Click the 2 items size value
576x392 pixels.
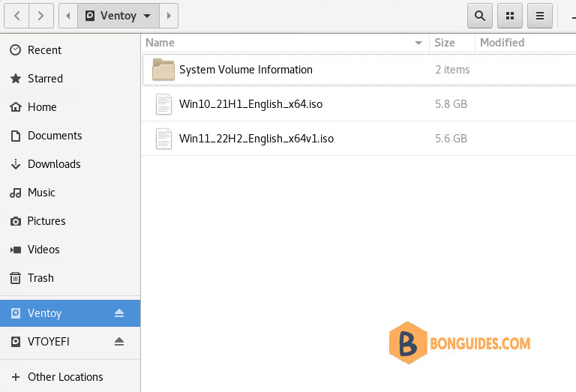pyautogui.click(x=452, y=70)
